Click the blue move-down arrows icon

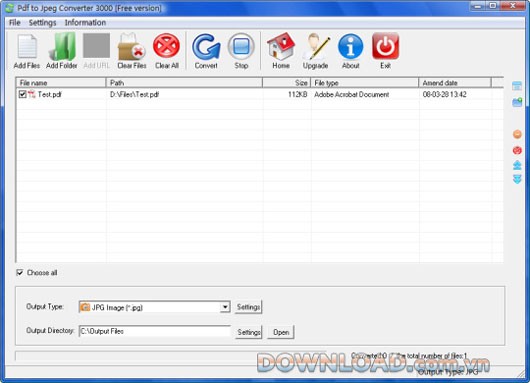click(517, 179)
